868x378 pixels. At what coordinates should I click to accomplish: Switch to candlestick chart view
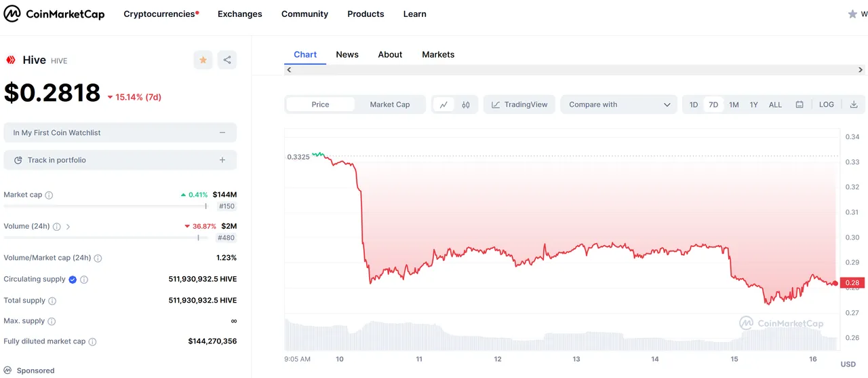click(466, 105)
